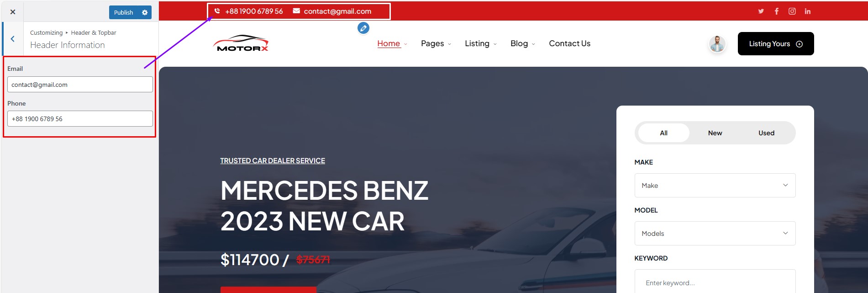Viewport: 868px width, 293px height.
Task: Open the Facebook icon in topbar
Action: coord(777,11)
